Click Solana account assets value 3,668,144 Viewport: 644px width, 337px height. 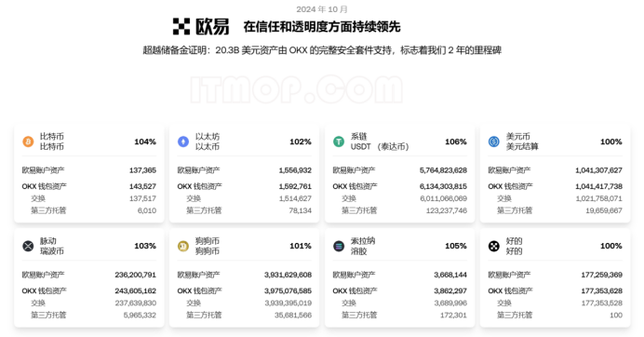[x=450, y=275]
